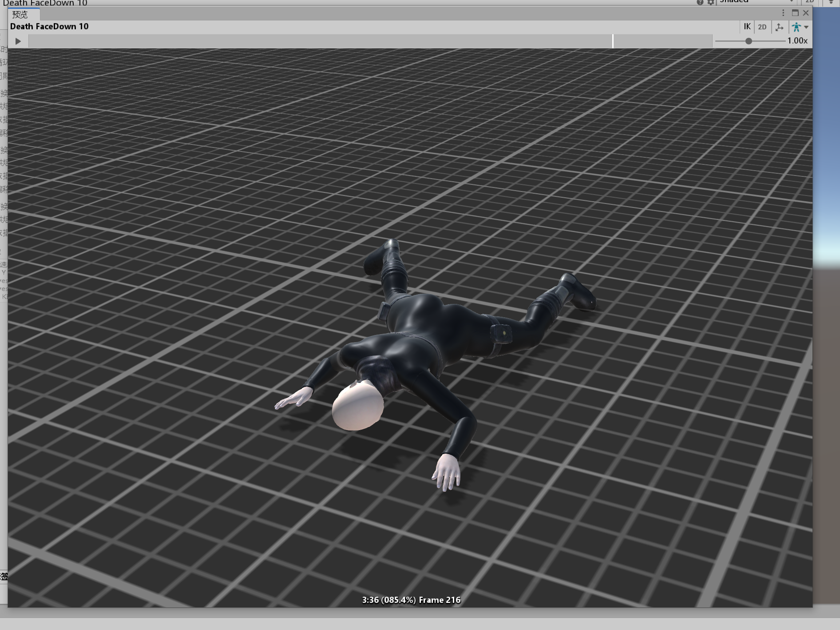This screenshot has height=630, width=840.
Task: Adjust the 1.00x playback speed slider
Action: (x=749, y=41)
